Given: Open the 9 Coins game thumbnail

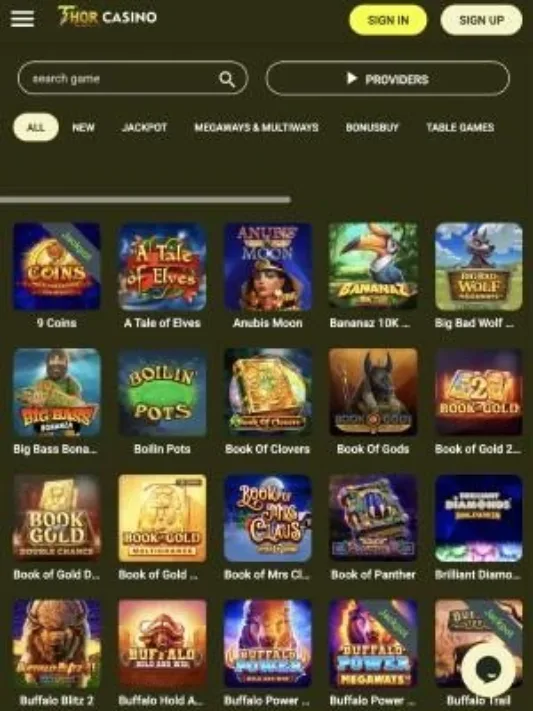Looking at the screenshot, I should pyautogui.click(x=57, y=267).
